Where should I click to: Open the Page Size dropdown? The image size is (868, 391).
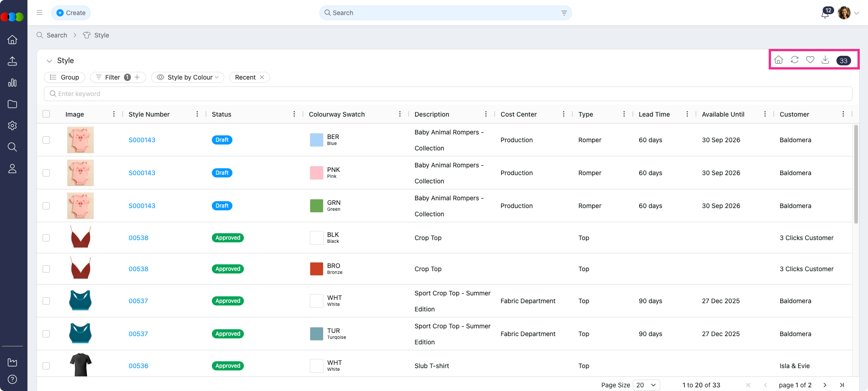coord(646,385)
